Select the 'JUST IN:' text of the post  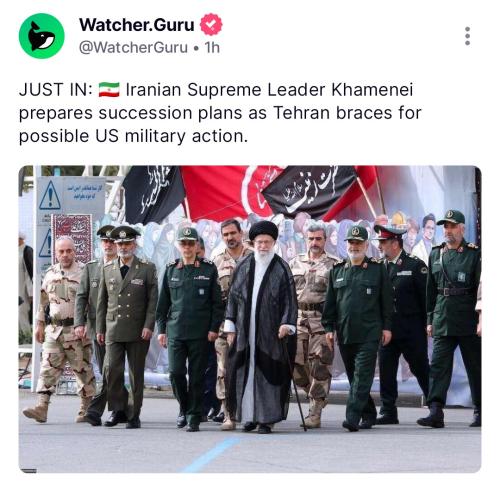click(x=56, y=90)
